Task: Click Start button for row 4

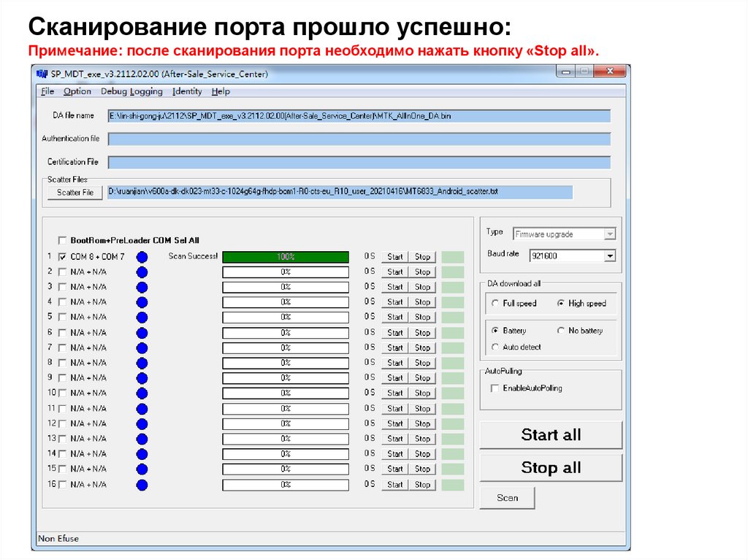Action: (395, 302)
